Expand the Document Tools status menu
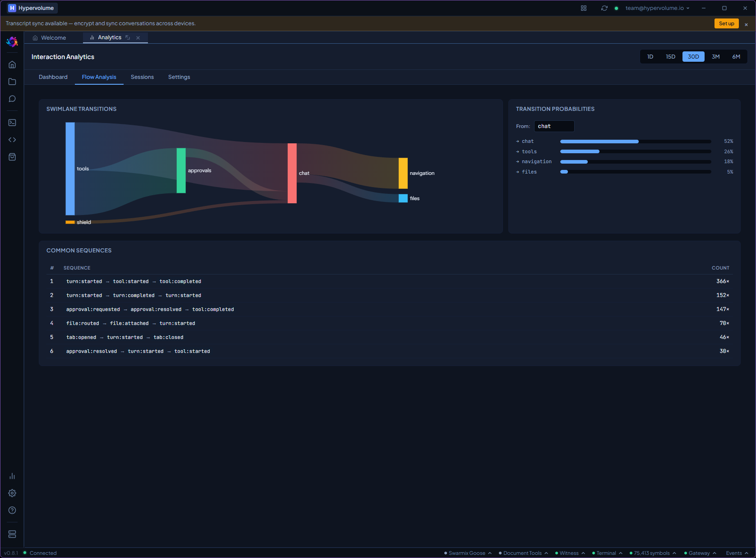 (523, 553)
